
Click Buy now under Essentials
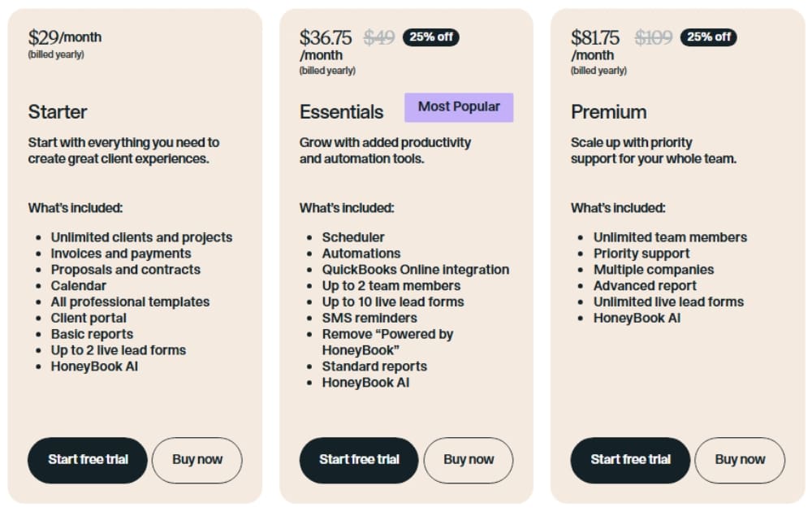click(x=469, y=460)
